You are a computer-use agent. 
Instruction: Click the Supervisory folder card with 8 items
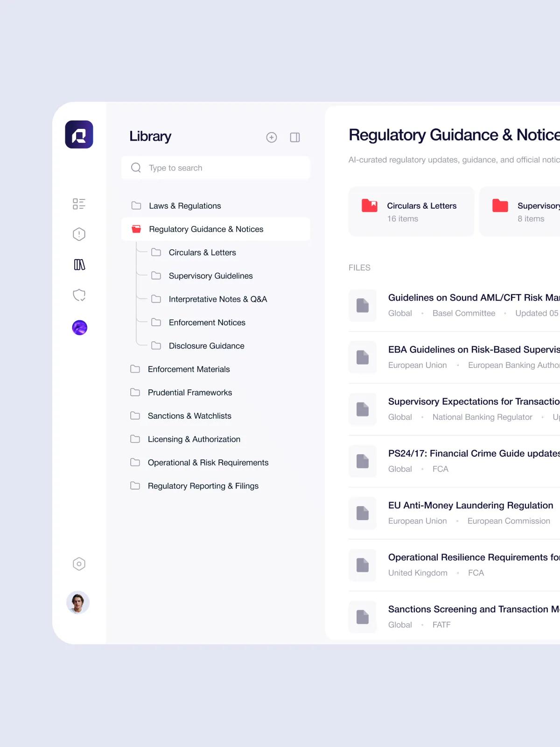[x=520, y=211]
